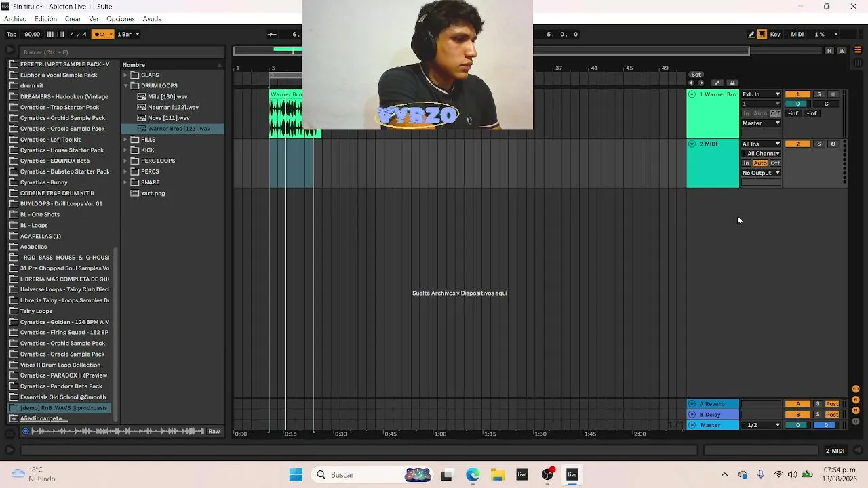Toggle track 1 activator button
Viewport: 868px width, 488px height.
[x=797, y=94]
